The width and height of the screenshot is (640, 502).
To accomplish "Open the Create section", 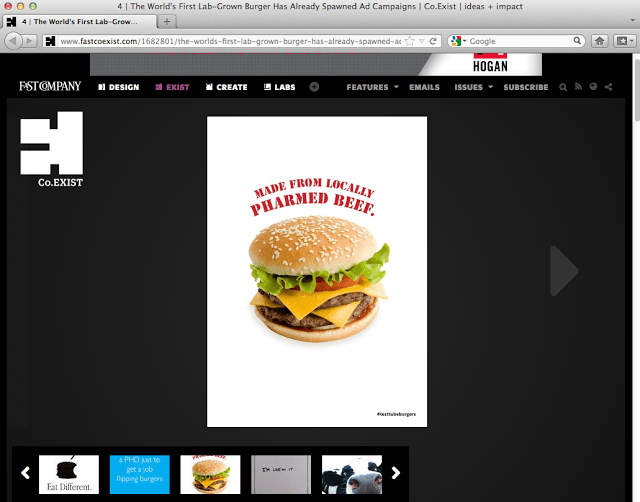I will 225,87.
